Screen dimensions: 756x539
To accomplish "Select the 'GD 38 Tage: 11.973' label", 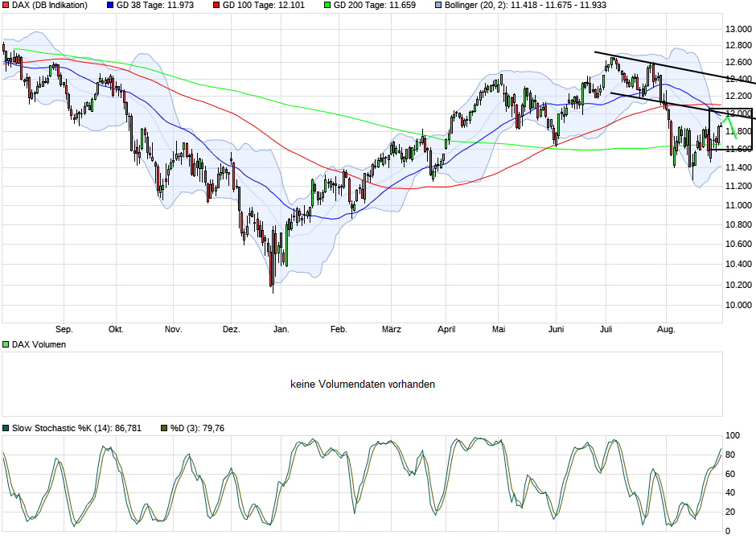I will [155, 6].
